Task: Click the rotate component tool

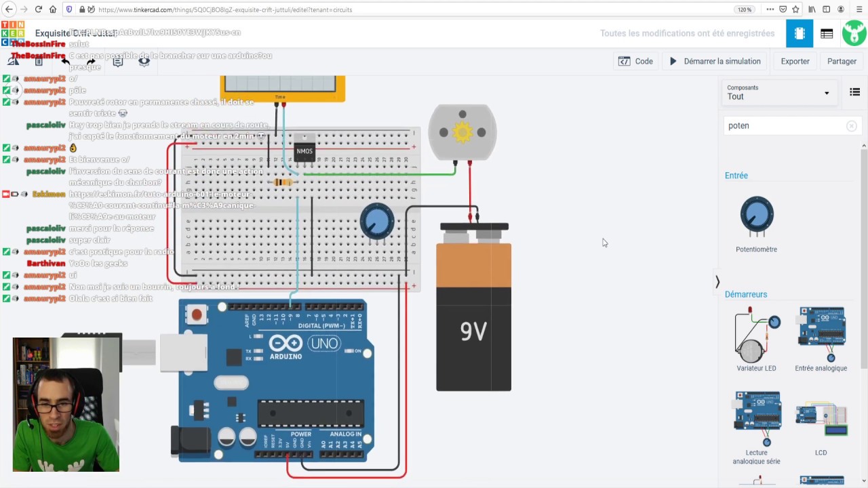Action: click(x=13, y=61)
